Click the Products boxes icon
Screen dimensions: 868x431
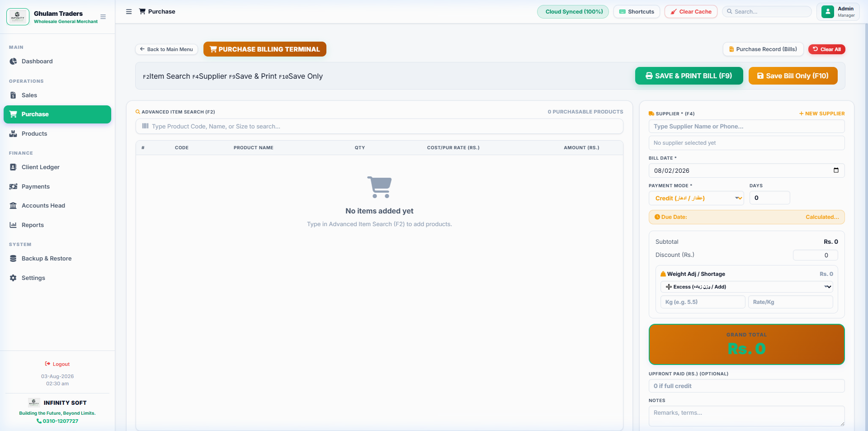[x=13, y=134]
